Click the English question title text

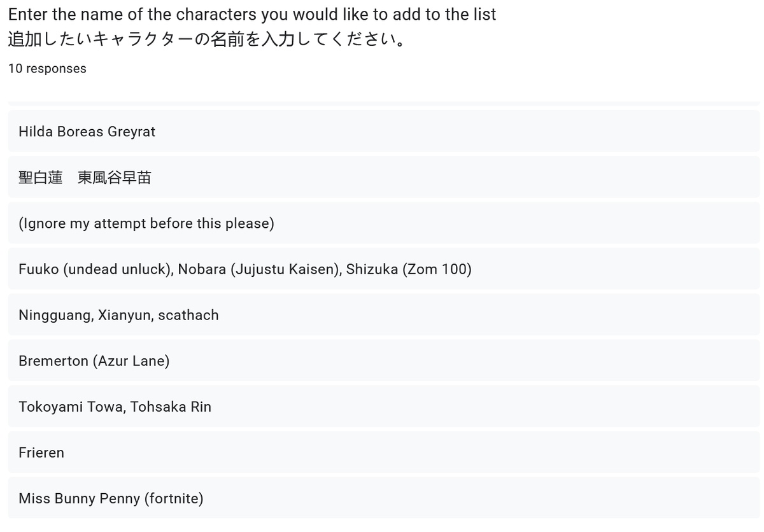(251, 15)
